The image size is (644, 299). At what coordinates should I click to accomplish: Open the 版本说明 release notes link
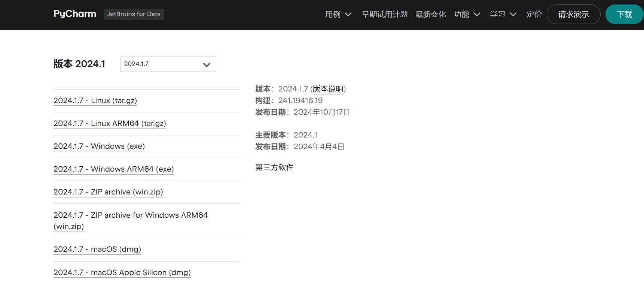tap(328, 89)
